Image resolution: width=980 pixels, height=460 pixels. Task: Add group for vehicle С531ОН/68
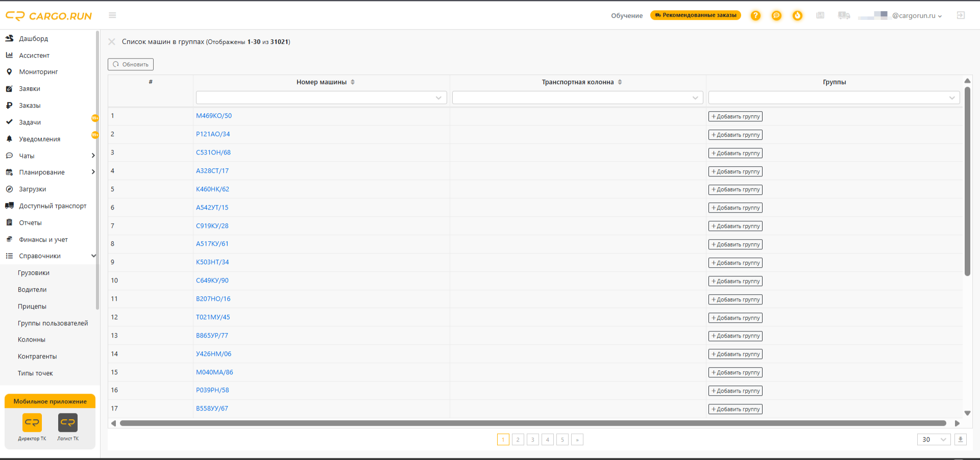(x=736, y=153)
